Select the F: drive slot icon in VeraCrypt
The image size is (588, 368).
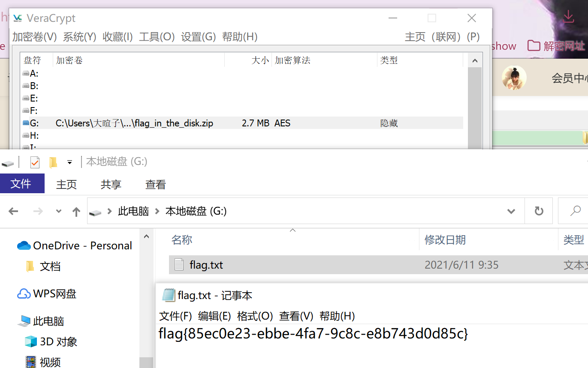[26, 111]
